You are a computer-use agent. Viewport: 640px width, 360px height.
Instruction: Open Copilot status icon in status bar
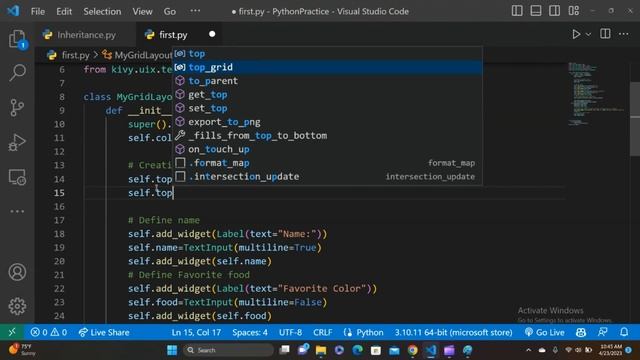click(x=581, y=332)
